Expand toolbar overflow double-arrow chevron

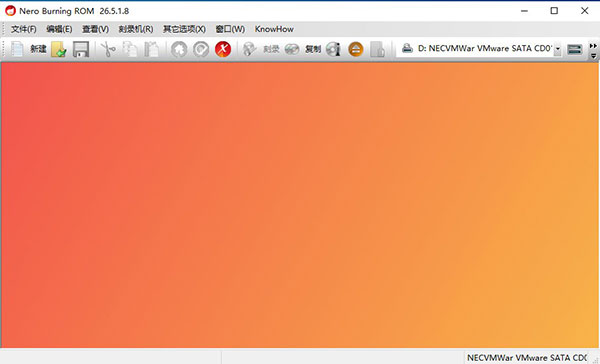click(x=593, y=46)
